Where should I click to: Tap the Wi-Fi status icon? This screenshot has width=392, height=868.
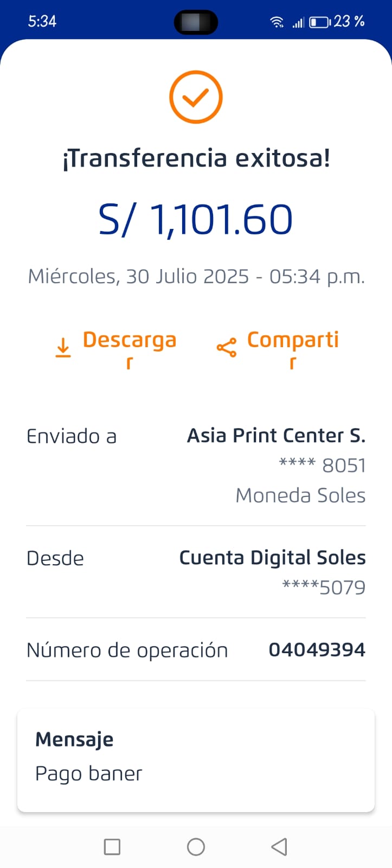pos(277,22)
